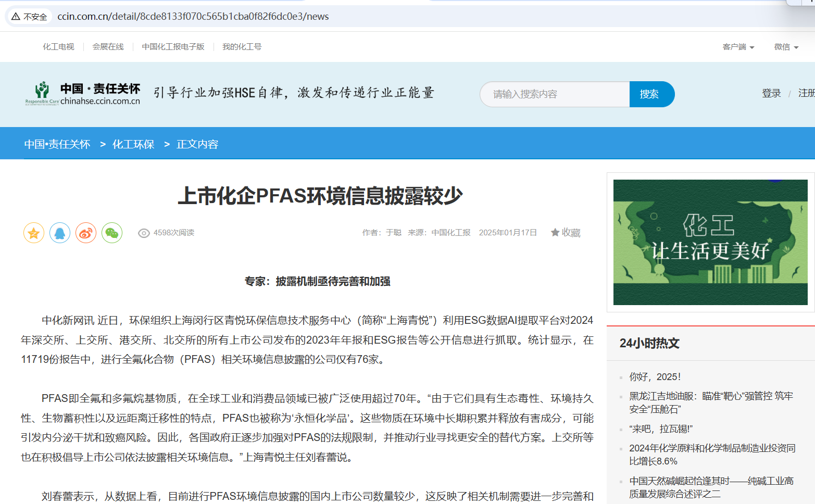The width and height of the screenshot is (815, 504).
Task: Click the eye icon beside 4598次阅读
Action: (x=144, y=233)
